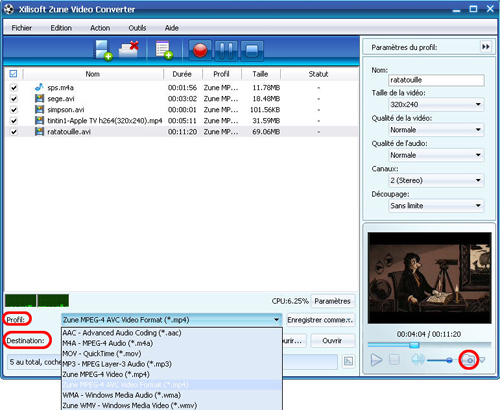The width and height of the screenshot is (500, 410).
Task: Start conversion with the red record button
Action: pyautogui.click(x=200, y=51)
